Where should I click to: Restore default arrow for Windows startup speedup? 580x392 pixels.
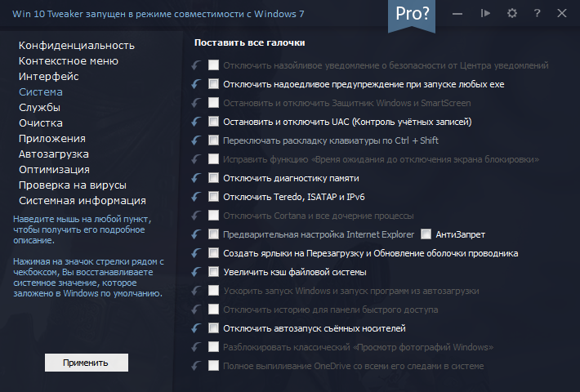pos(196,291)
